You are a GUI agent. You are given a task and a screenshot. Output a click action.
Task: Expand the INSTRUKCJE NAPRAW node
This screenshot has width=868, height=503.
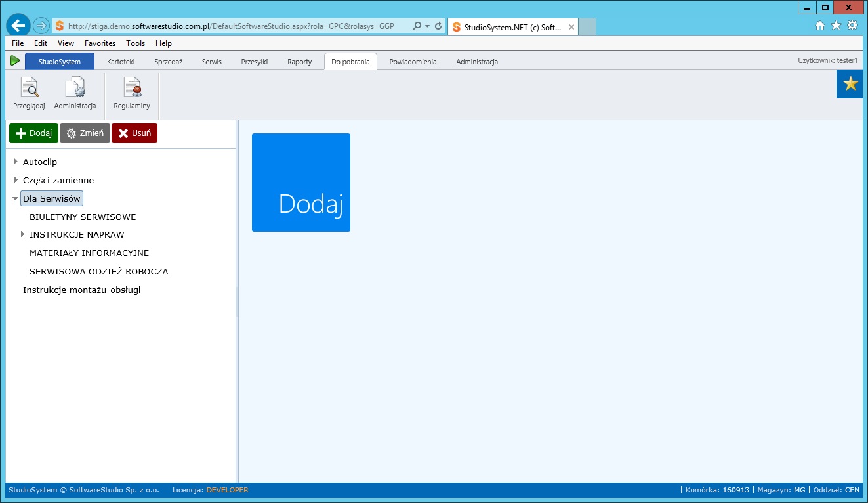22,234
